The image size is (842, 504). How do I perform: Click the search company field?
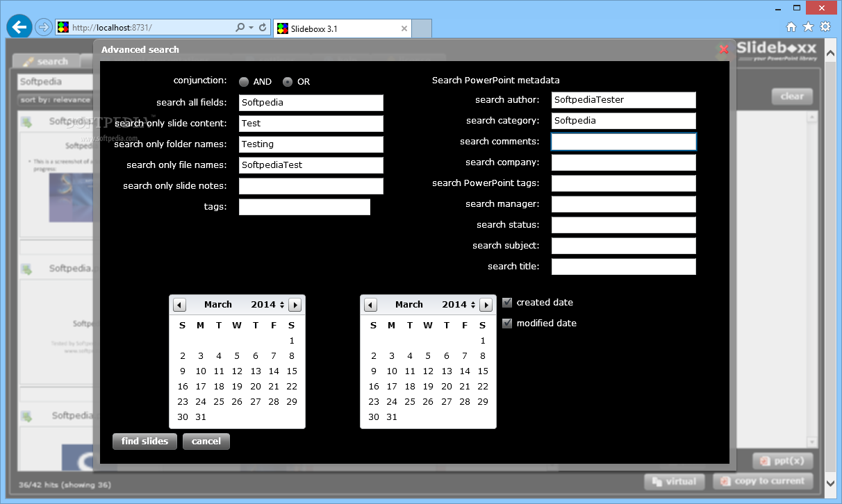click(624, 162)
